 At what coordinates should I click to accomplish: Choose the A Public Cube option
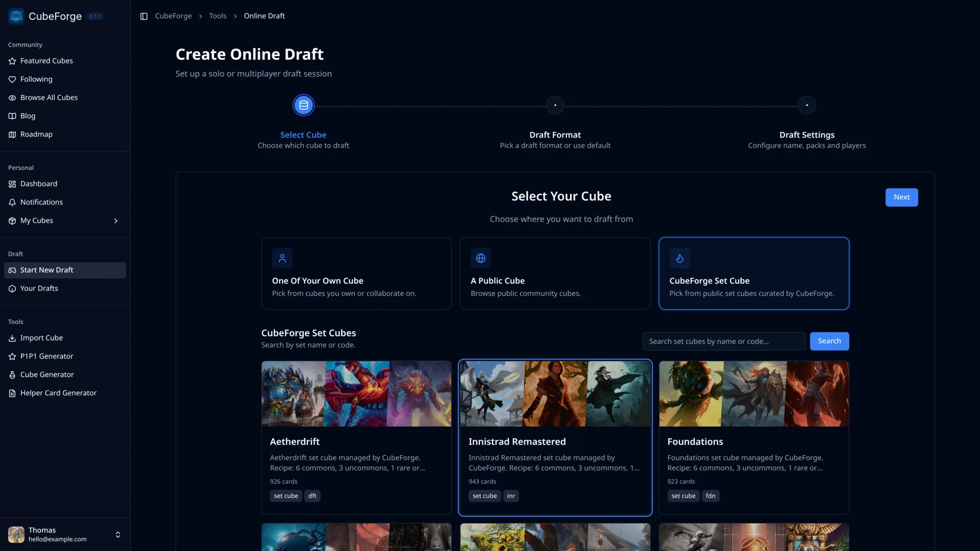coord(555,273)
